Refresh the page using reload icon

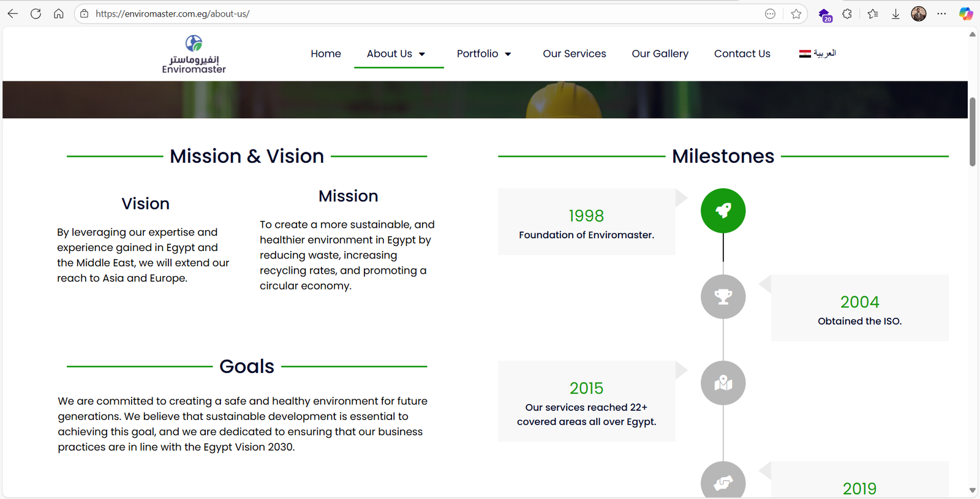36,13
